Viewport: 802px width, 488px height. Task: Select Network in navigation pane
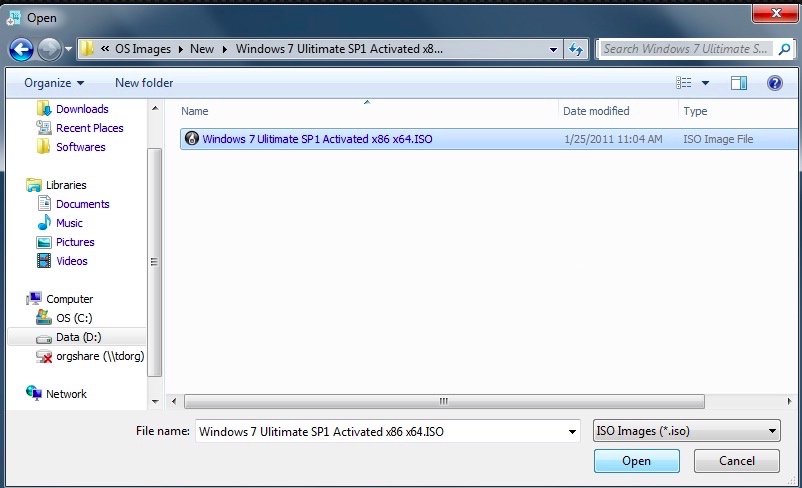coord(66,394)
